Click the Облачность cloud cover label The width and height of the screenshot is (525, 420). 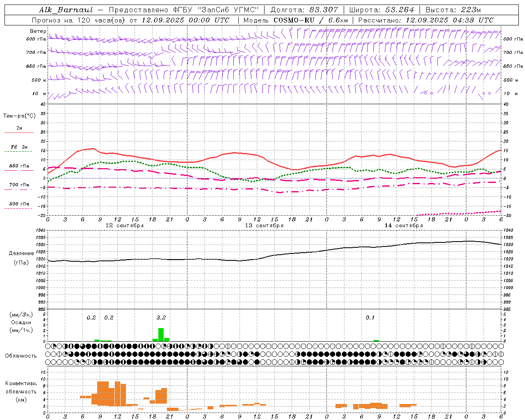click(x=21, y=356)
